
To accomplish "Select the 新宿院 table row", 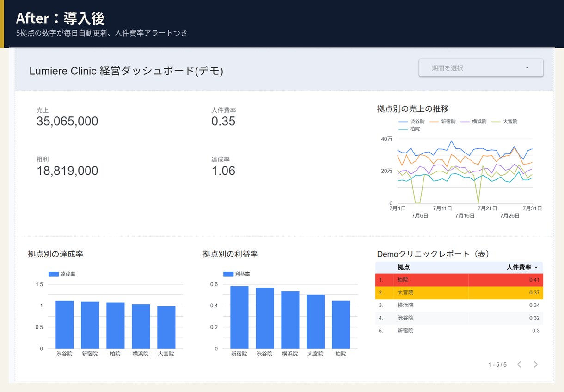I will pyautogui.click(x=459, y=331).
